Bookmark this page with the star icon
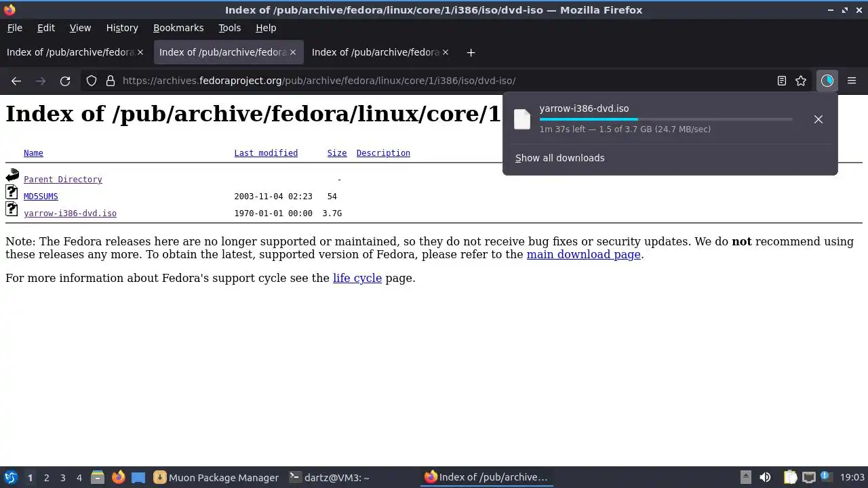This screenshot has height=488, width=868. (801, 81)
